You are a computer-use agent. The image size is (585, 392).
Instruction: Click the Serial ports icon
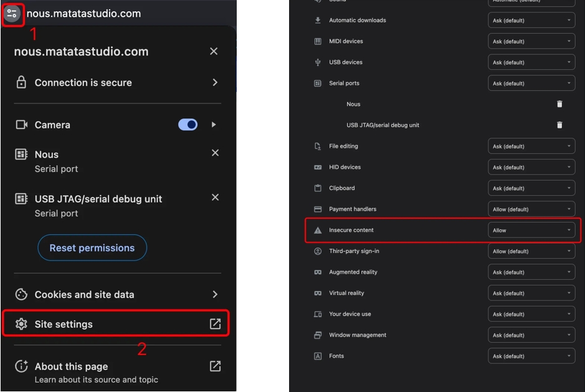(x=318, y=84)
